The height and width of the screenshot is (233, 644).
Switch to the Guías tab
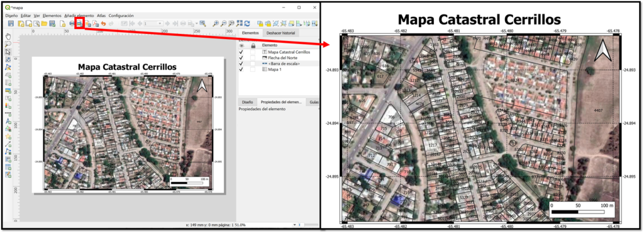pos(314,101)
